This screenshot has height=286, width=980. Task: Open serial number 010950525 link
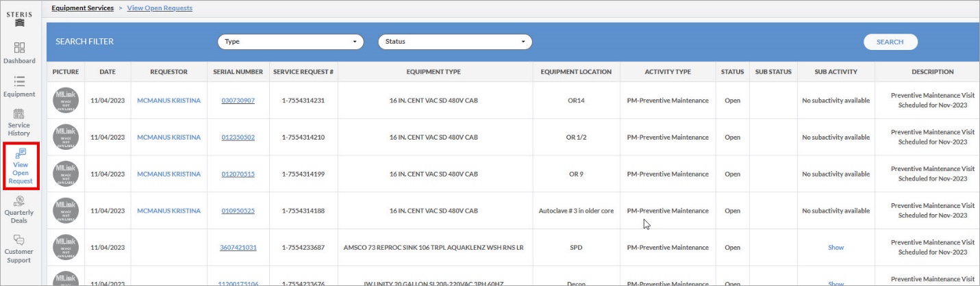click(x=238, y=211)
